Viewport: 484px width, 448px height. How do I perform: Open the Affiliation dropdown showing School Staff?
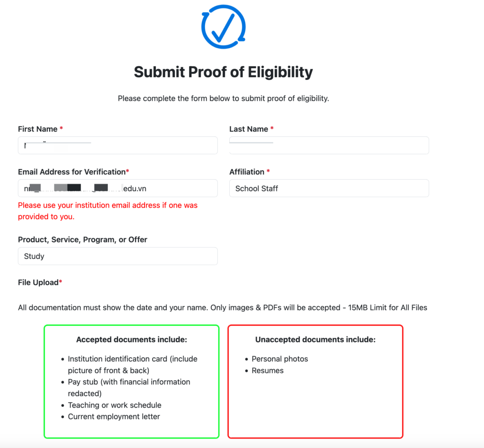click(x=329, y=188)
